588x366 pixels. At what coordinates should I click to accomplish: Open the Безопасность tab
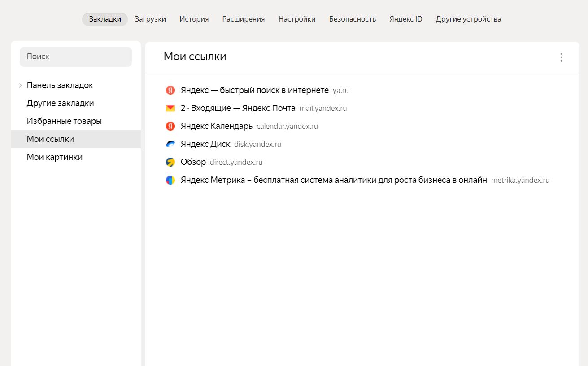tap(353, 19)
